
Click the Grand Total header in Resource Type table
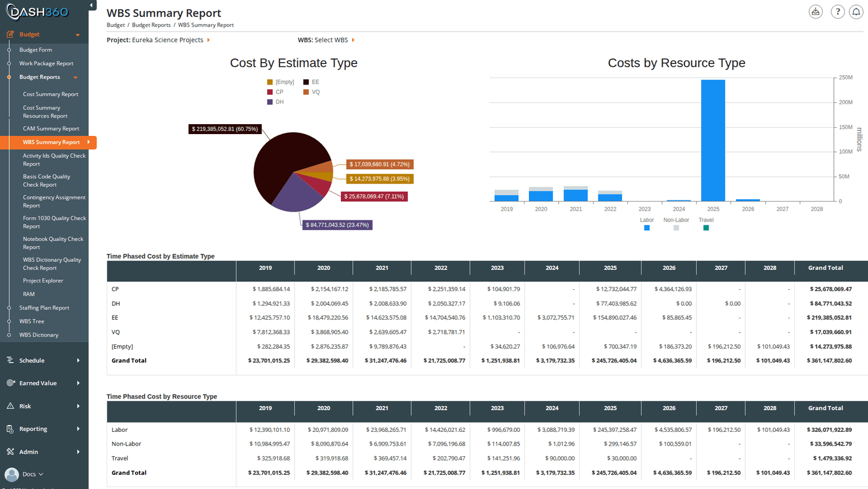click(825, 408)
